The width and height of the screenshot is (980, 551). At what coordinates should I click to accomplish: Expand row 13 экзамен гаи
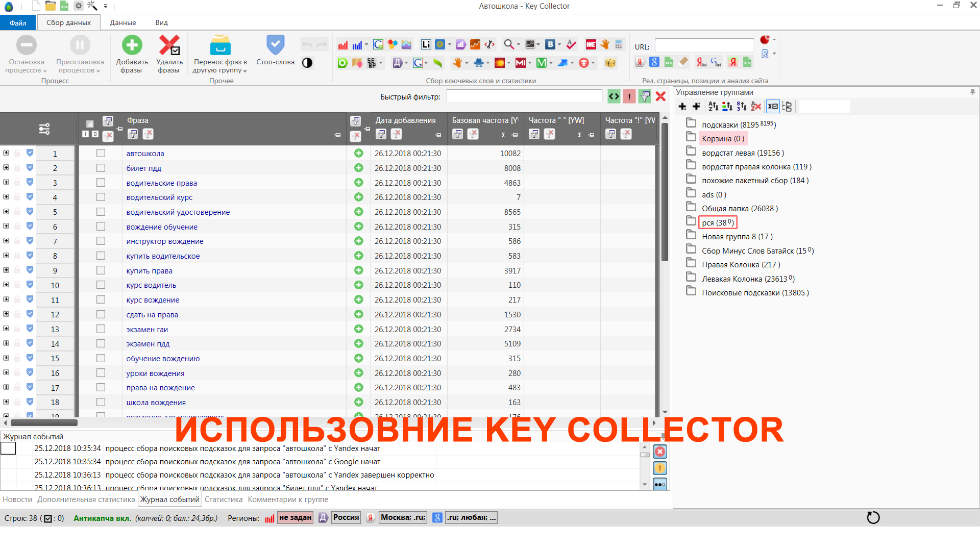(6, 329)
